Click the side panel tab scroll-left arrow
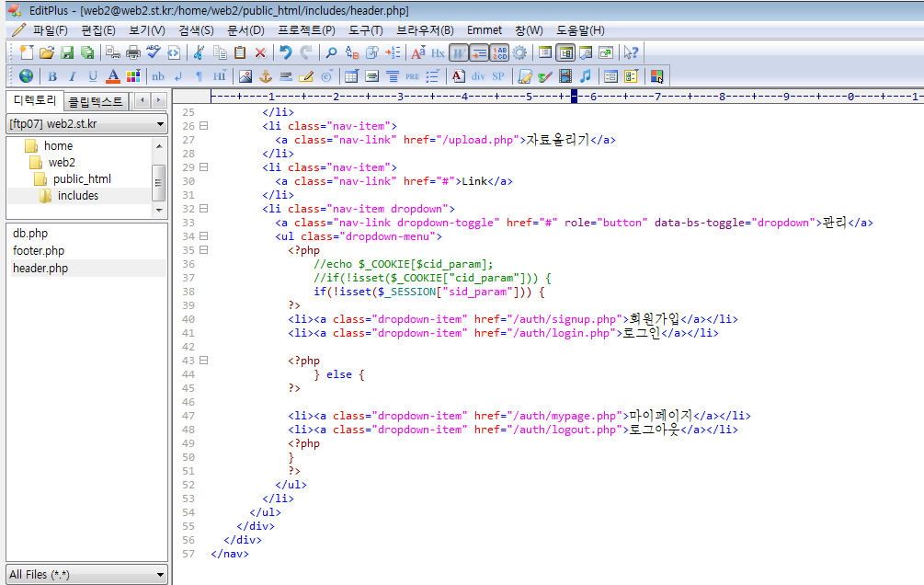The image size is (924, 585). pos(143,100)
